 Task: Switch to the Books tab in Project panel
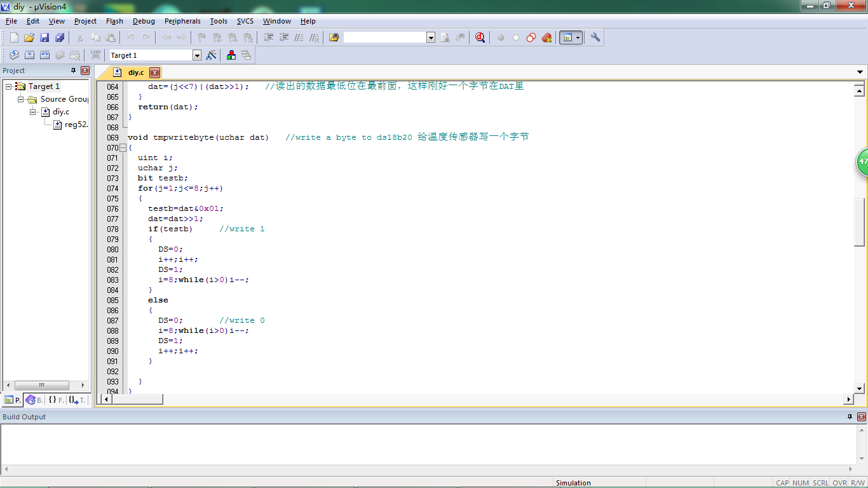point(34,400)
